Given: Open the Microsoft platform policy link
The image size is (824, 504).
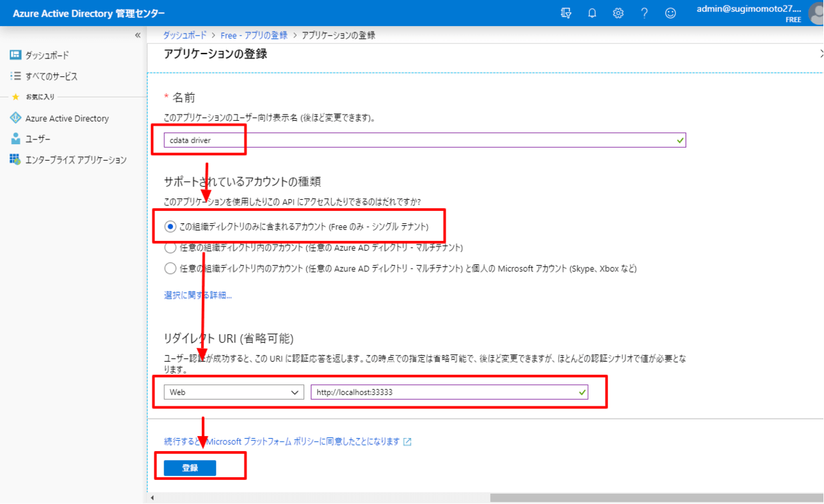Looking at the screenshot, I should click(x=282, y=442).
